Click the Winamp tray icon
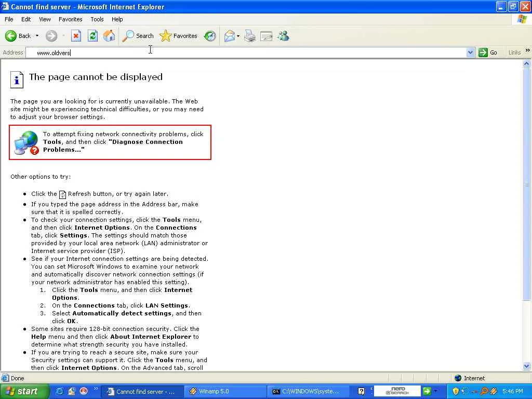532x399 pixels. pyautogui.click(x=494, y=392)
